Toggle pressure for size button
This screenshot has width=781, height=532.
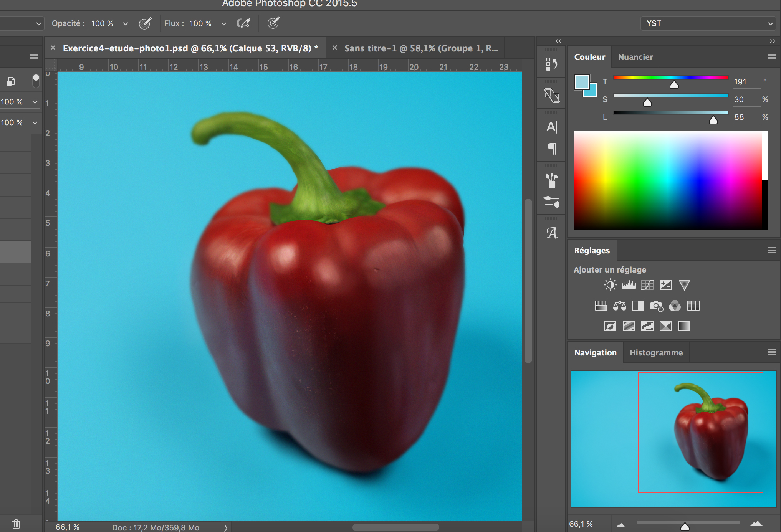[x=273, y=23]
